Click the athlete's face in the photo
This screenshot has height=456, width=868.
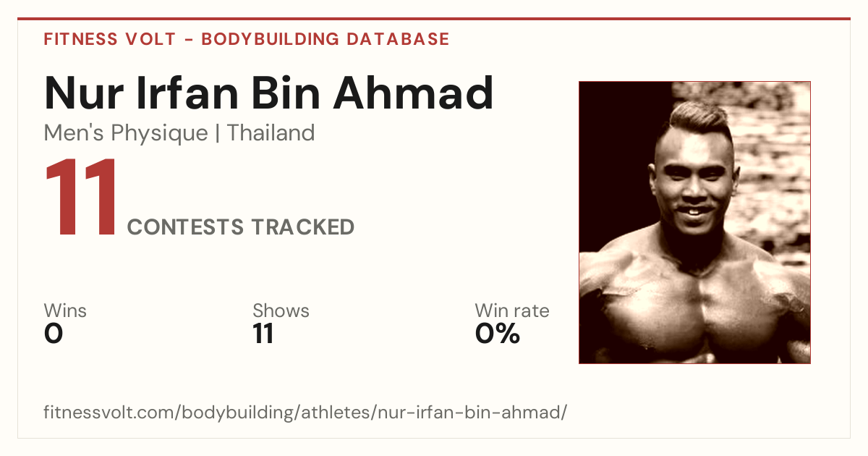click(x=691, y=185)
